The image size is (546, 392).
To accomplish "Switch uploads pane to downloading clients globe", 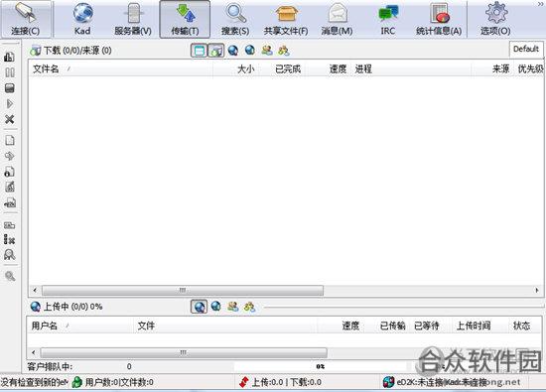I will pyautogui.click(x=215, y=307).
